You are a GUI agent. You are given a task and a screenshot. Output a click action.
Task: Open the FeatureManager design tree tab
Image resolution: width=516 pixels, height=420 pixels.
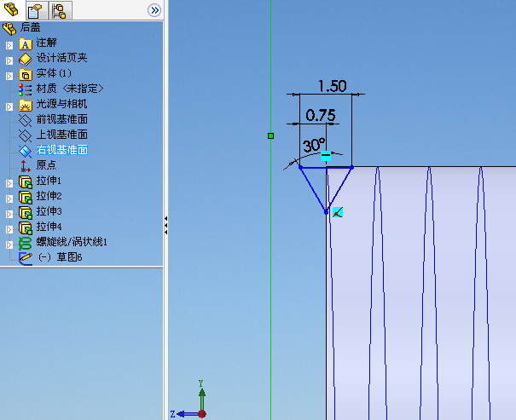pyautogui.click(x=11, y=9)
